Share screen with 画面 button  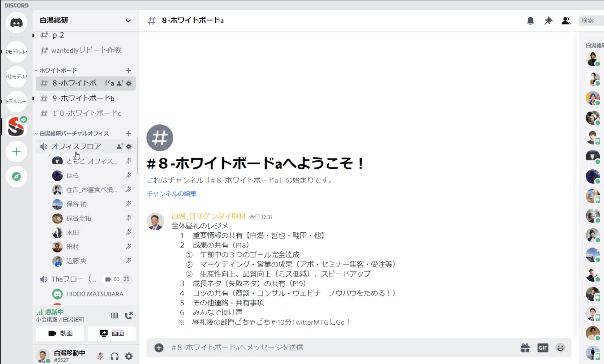(x=112, y=333)
